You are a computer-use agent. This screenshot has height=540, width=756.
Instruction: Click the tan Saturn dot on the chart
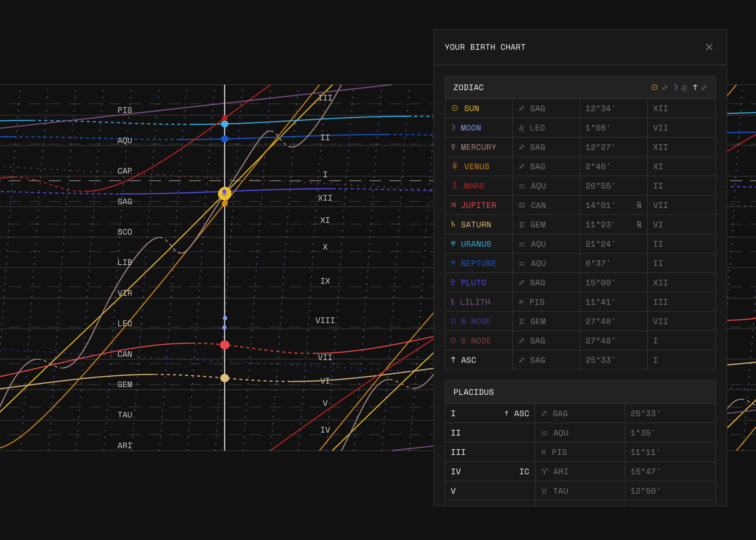click(x=225, y=378)
